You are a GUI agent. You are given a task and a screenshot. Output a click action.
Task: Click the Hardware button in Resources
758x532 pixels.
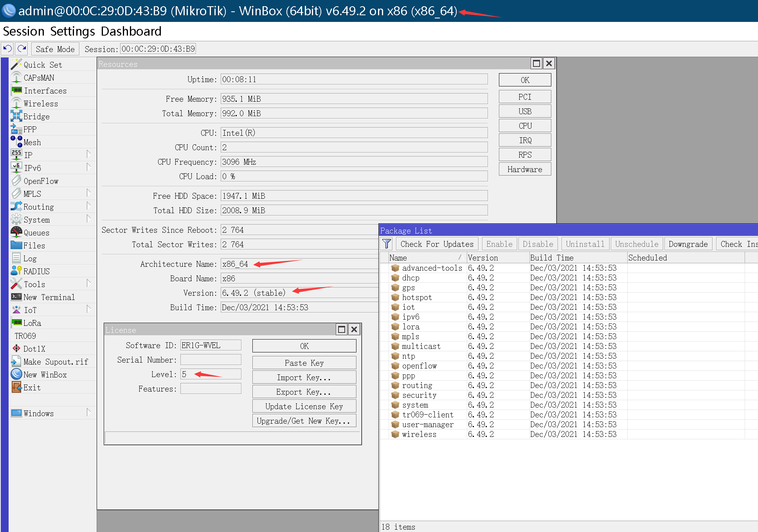[525, 169]
